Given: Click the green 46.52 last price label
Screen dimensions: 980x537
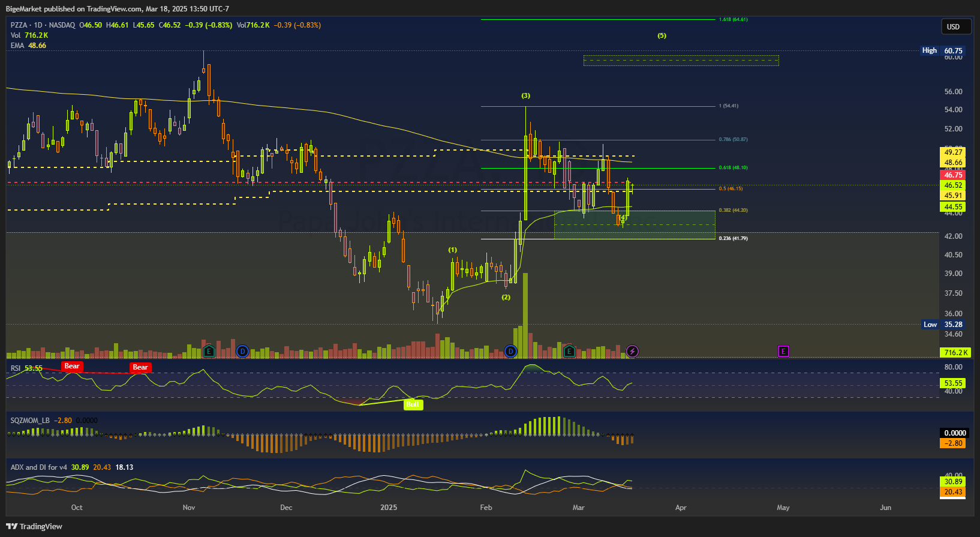Looking at the screenshot, I should 953,185.
